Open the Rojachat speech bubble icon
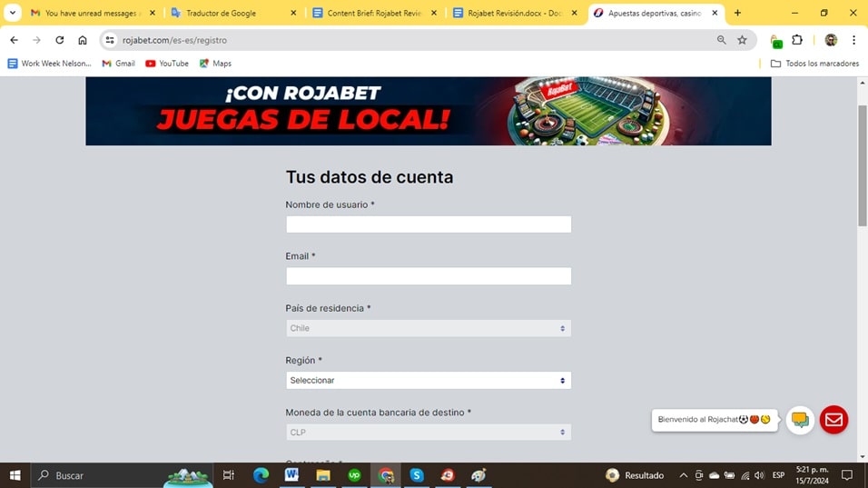868x488 pixels. [x=800, y=419]
